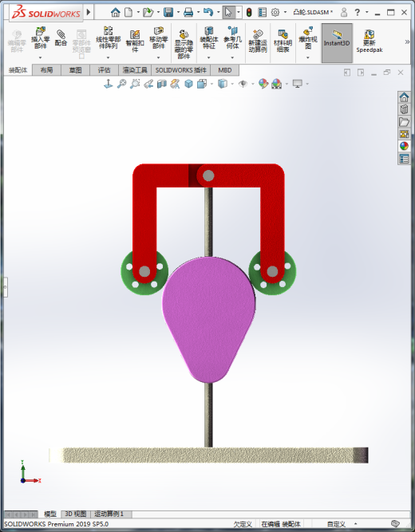Toggle the Instant3D button

tap(337, 43)
